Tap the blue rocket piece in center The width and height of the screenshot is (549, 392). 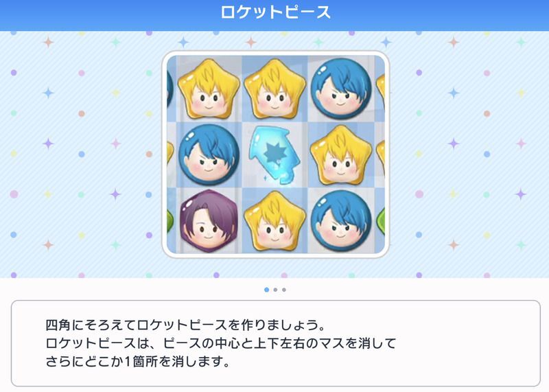coord(274,155)
